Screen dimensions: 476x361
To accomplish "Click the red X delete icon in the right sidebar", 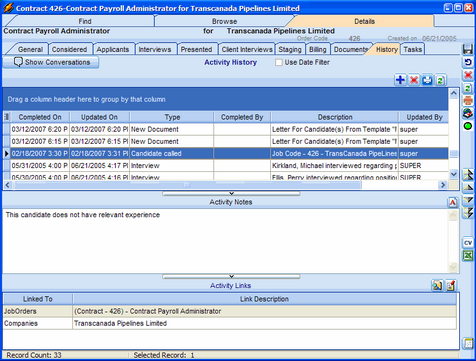I will 468,75.
